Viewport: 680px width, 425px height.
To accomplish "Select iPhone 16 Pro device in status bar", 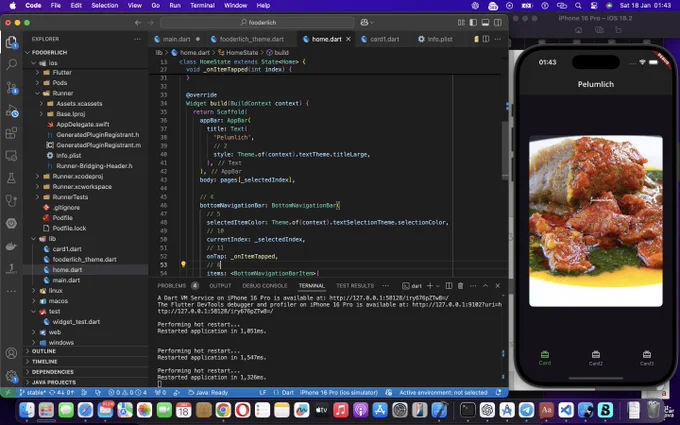I will coord(338,392).
